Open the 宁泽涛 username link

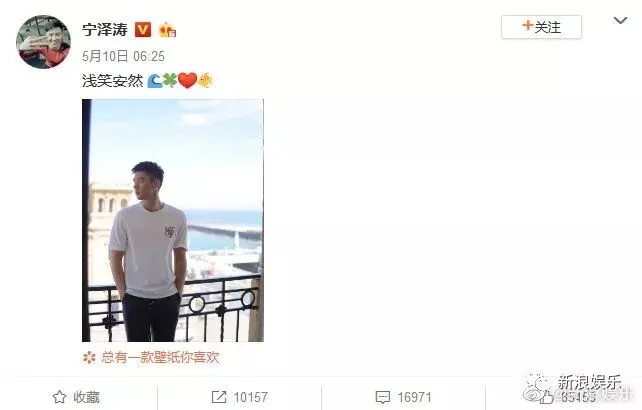coord(105,30)
